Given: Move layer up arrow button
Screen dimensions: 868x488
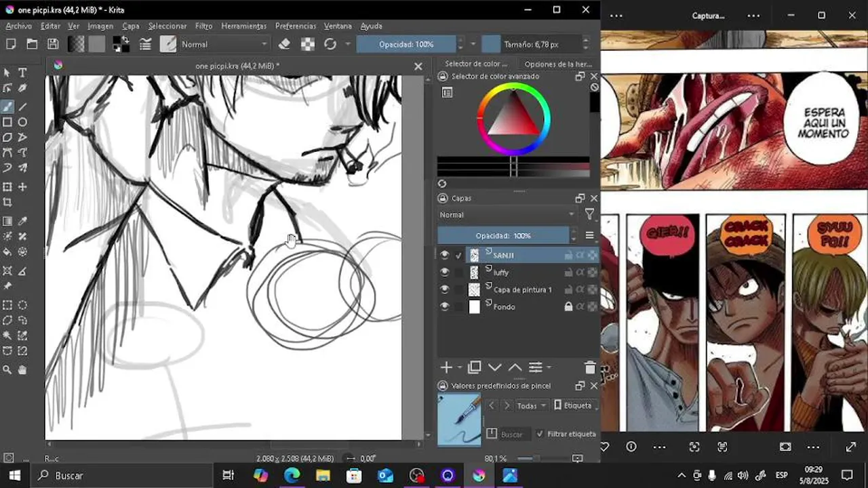Looking at the screenshot, I should (515, 367).
